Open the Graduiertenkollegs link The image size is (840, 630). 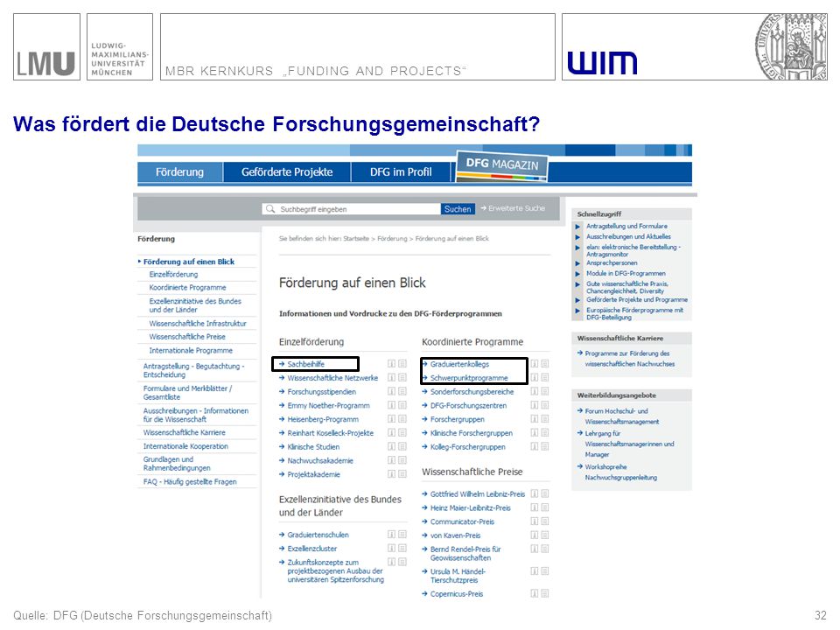click(x=459, y=364)
